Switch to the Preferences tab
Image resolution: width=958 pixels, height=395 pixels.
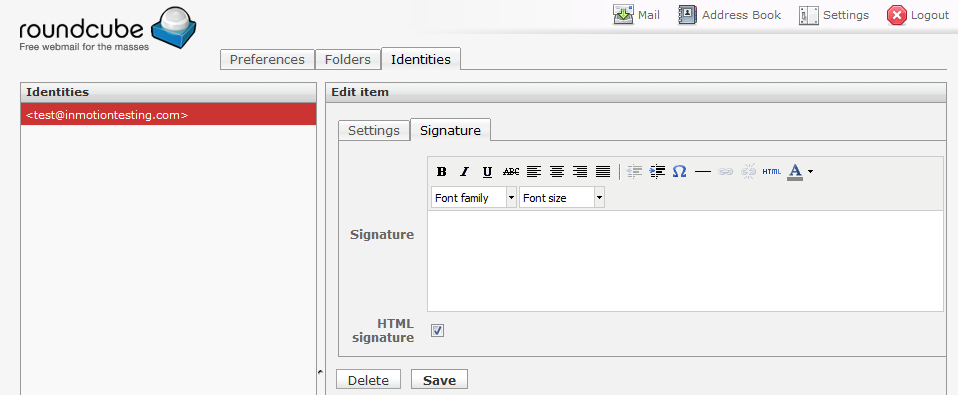tap(267, 59)
